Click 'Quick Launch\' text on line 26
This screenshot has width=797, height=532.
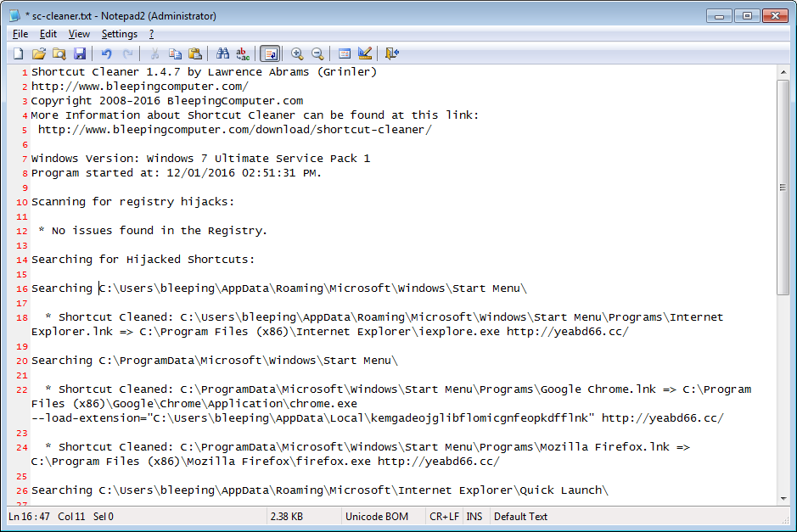pos(564,490)
